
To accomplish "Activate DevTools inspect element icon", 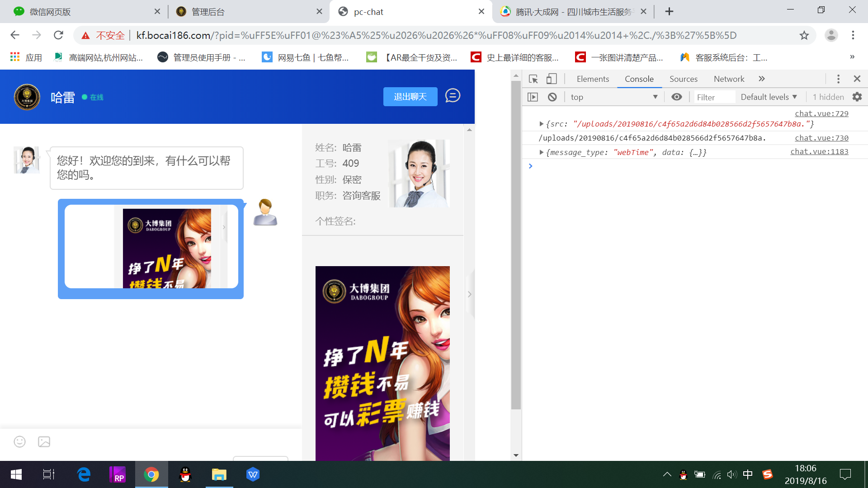I will tap(533, 79).
